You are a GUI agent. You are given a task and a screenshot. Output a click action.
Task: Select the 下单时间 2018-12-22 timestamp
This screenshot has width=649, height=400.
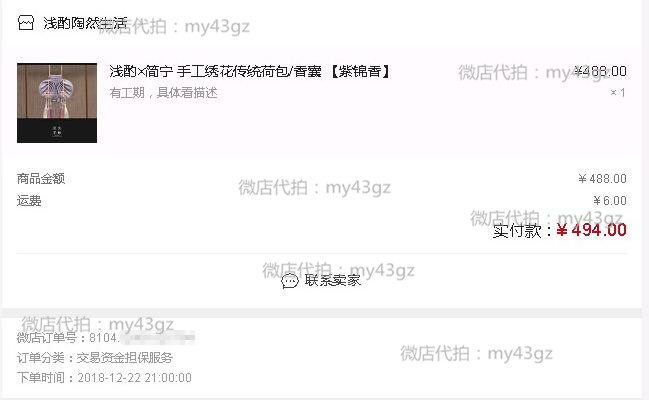(104, 378)
